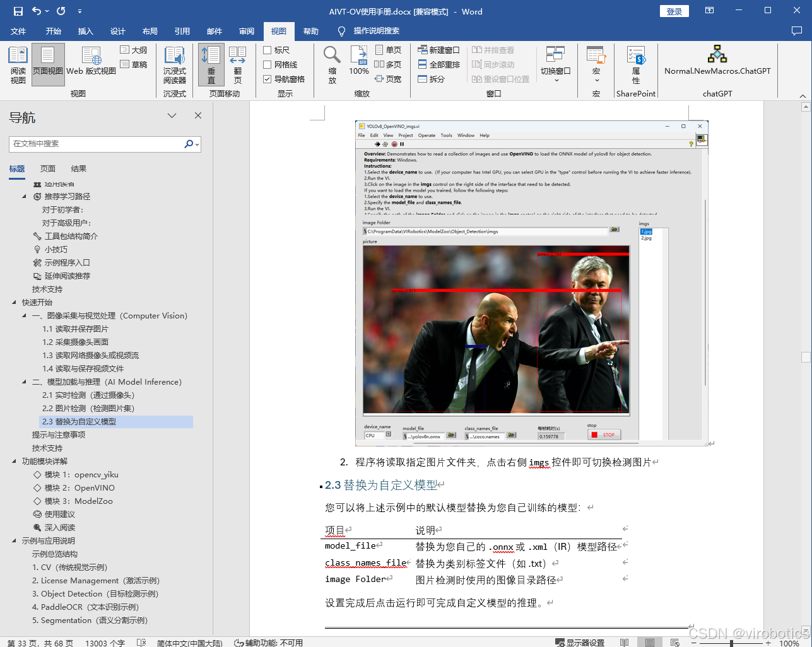The image size is (812, 647).
Task: Open navigation pane options chevron
Action: 172,115
